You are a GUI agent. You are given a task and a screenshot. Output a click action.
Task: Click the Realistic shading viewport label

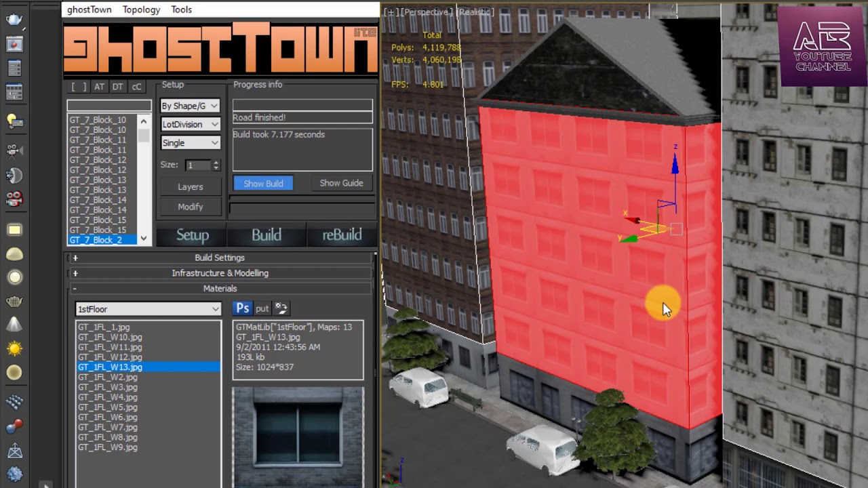tap(475, 12)
